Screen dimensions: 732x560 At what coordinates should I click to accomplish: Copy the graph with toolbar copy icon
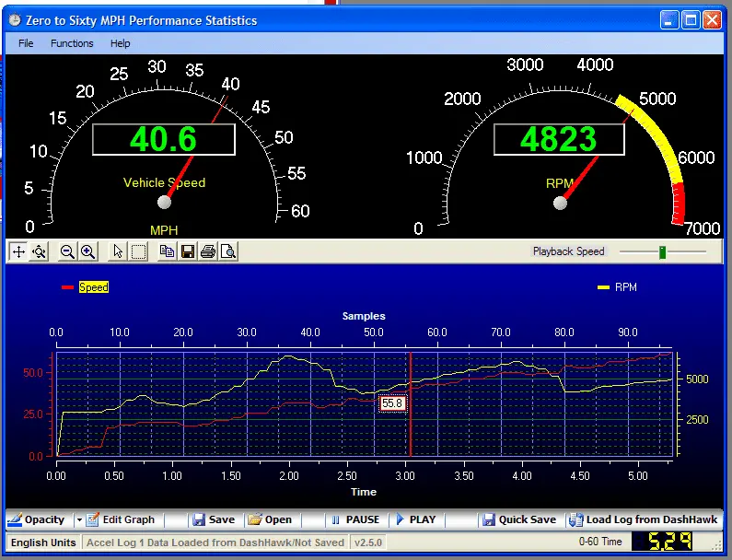[x=167, y=251]
